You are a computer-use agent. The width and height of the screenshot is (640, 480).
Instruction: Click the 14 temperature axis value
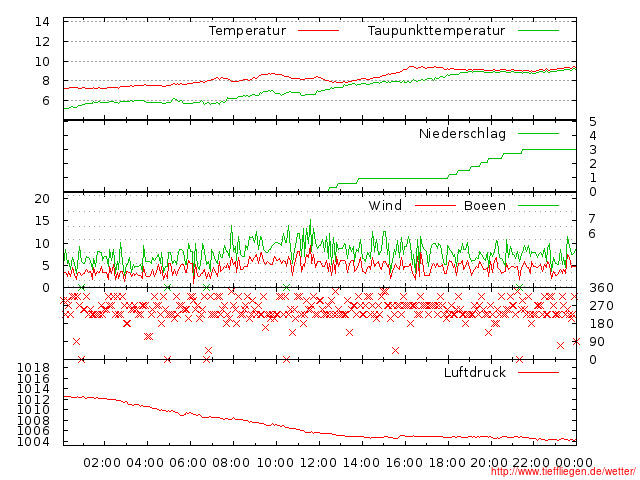point(42,22)
